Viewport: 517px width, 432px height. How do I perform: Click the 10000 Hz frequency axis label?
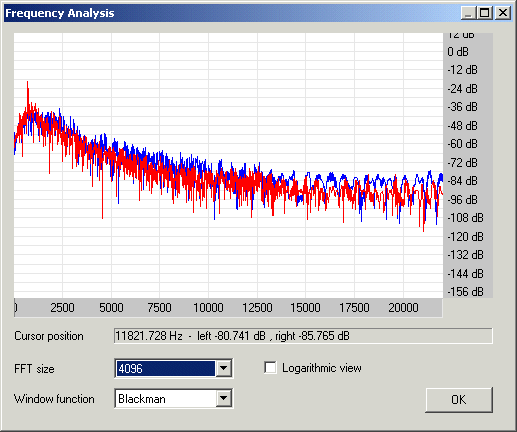(x=208, y=308)
